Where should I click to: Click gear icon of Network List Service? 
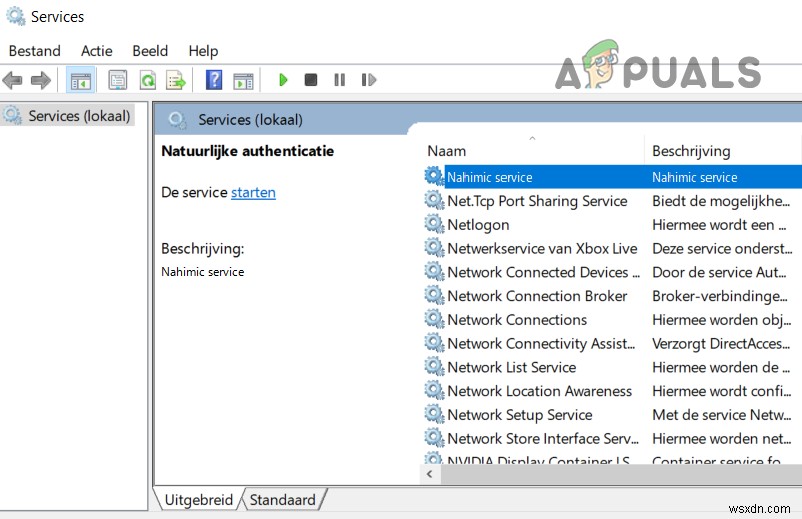(434, 366)
